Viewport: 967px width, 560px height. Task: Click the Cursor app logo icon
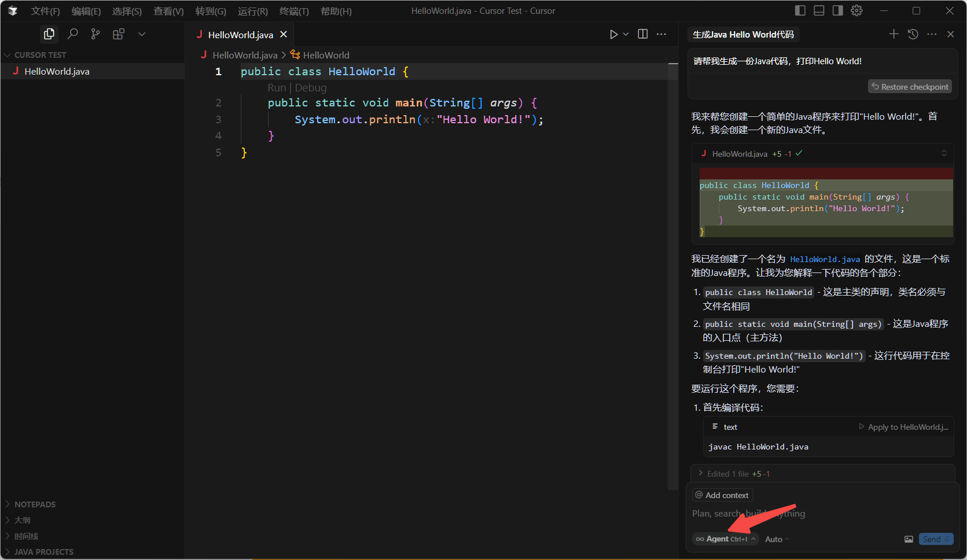(x=13, y=11)
